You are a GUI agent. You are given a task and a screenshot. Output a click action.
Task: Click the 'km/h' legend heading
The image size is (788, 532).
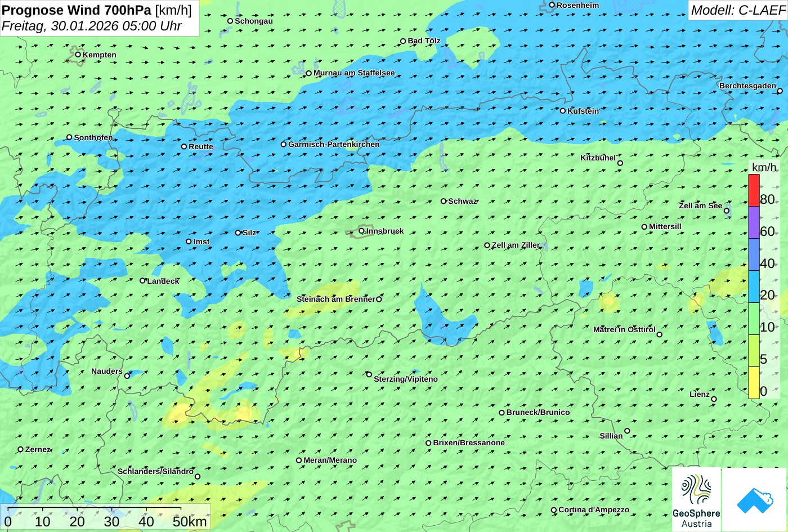(764, 167)
